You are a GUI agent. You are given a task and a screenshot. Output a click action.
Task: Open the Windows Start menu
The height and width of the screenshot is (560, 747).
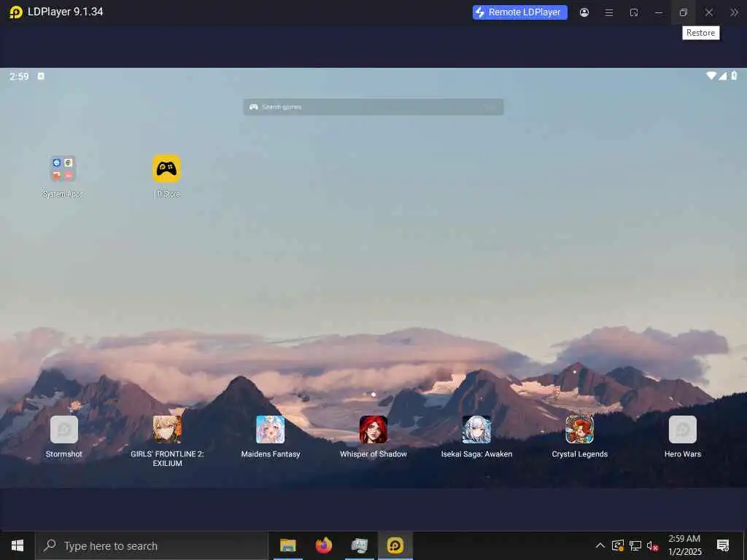18,545
